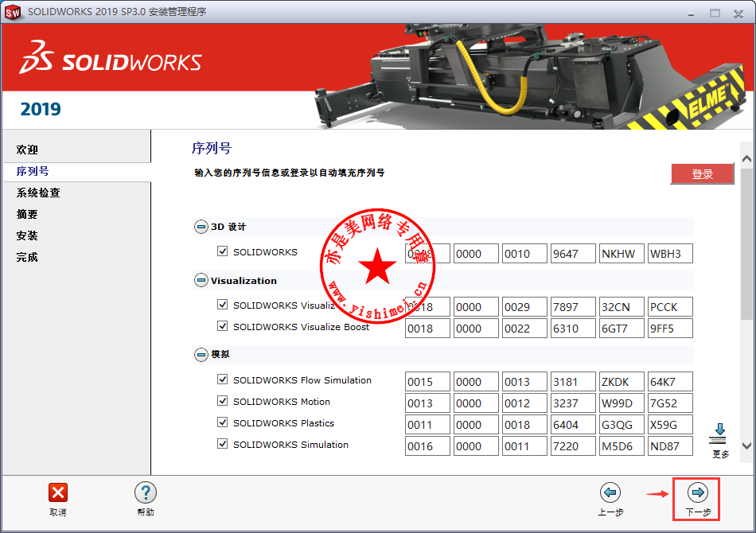Screen dimensions: 756x533
Task: Collapse the 模拟 section
Action: (201, 355)
